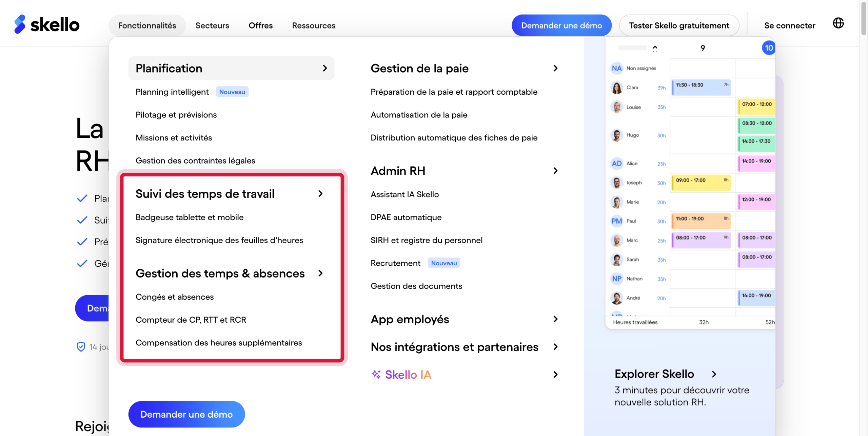Open Préparation de la paie et rapport comptable
The image size is (868, 436).
(x=454, y=92)
